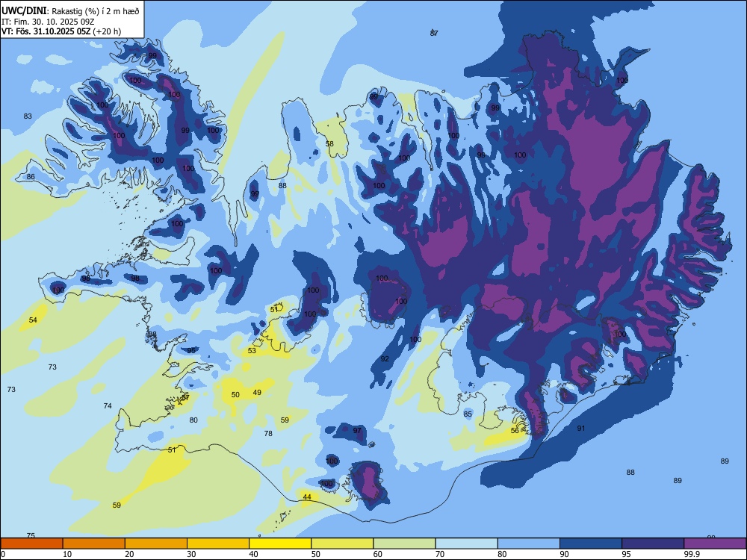
Task: Click the map humidity value '86'
Action: click(x=31, y=177)
